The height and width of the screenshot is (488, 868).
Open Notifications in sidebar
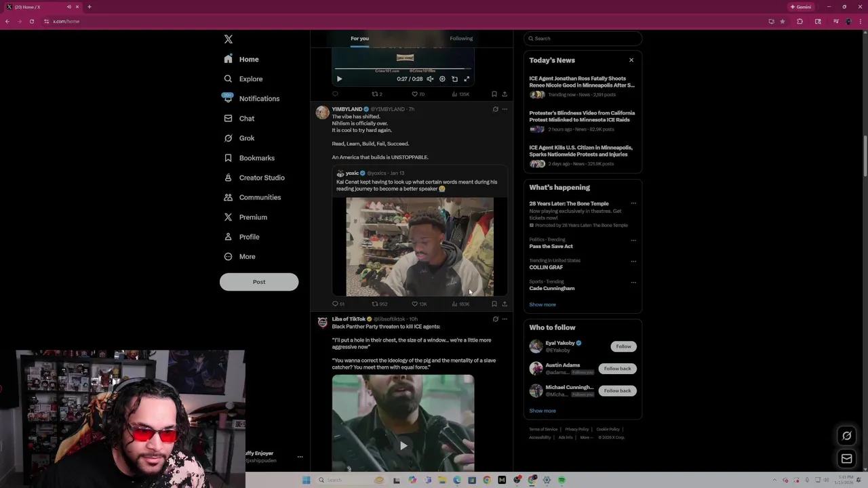252,99
